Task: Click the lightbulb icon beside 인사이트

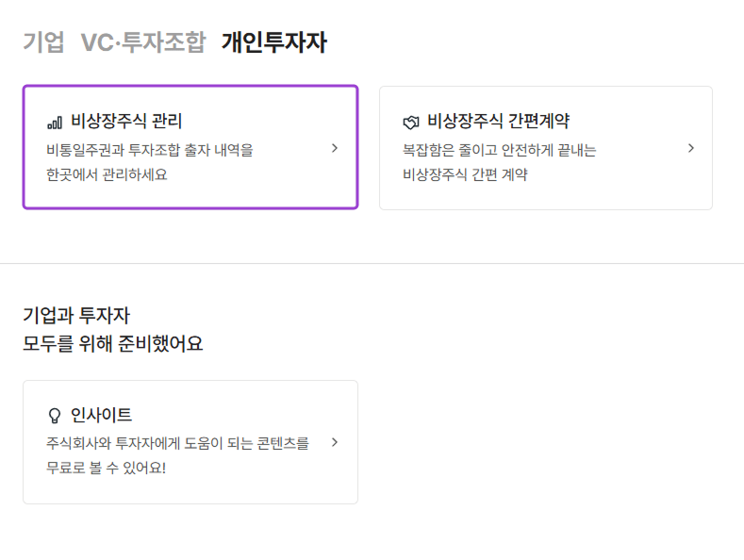Action: pos(54,416)
